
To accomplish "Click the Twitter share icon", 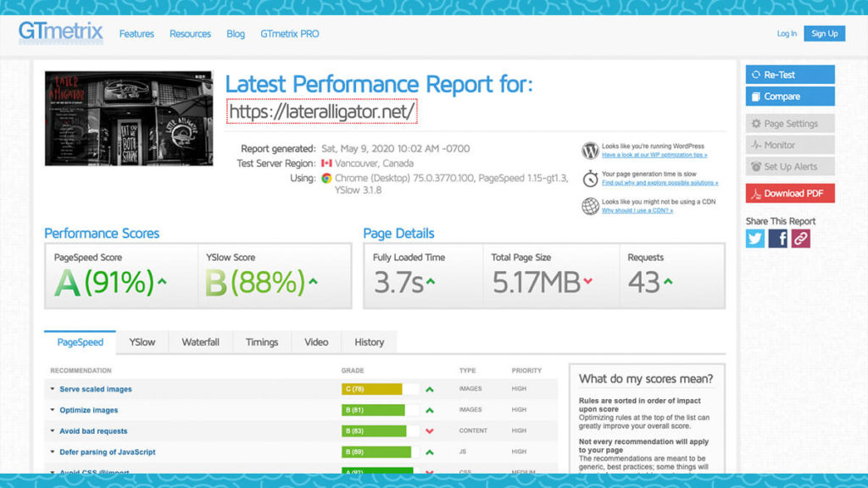I will coord(755,238).
